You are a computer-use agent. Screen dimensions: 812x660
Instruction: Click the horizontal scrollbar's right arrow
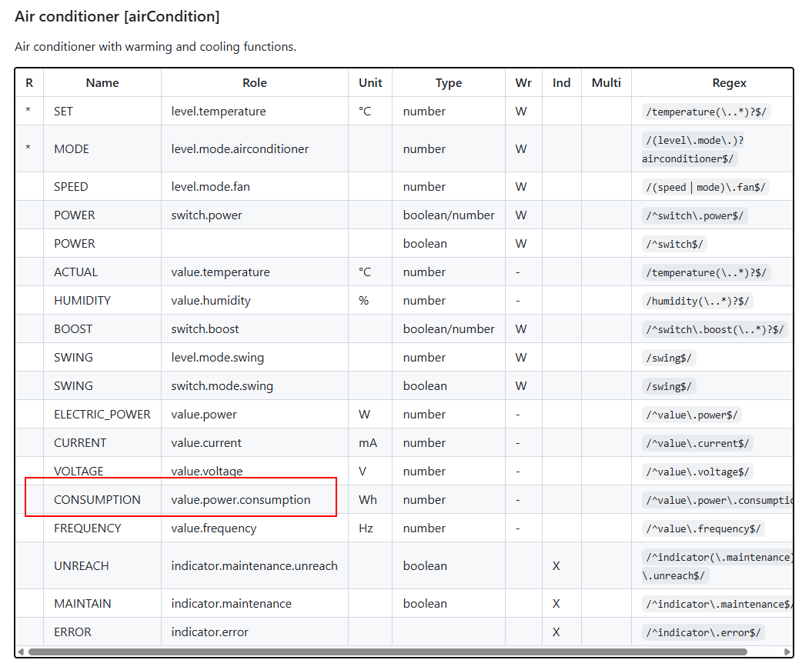[787, 652]
